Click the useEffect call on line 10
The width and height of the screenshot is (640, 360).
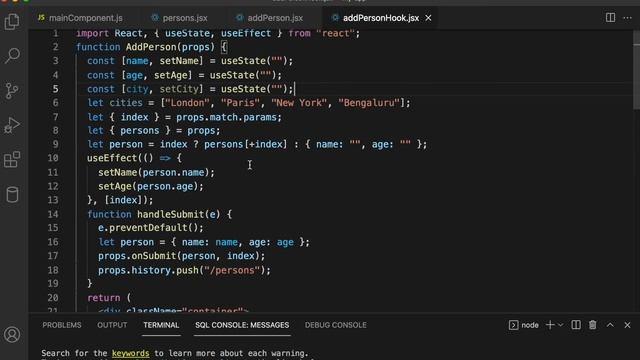pyautogui.click(x=111, y=158)
